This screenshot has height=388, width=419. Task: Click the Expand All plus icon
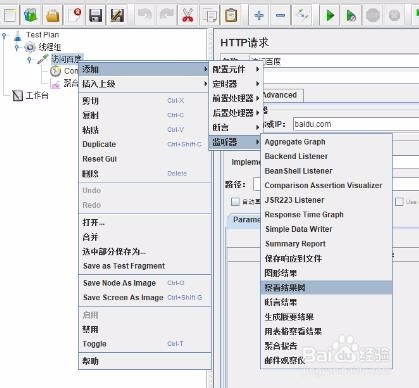[259, 15]
